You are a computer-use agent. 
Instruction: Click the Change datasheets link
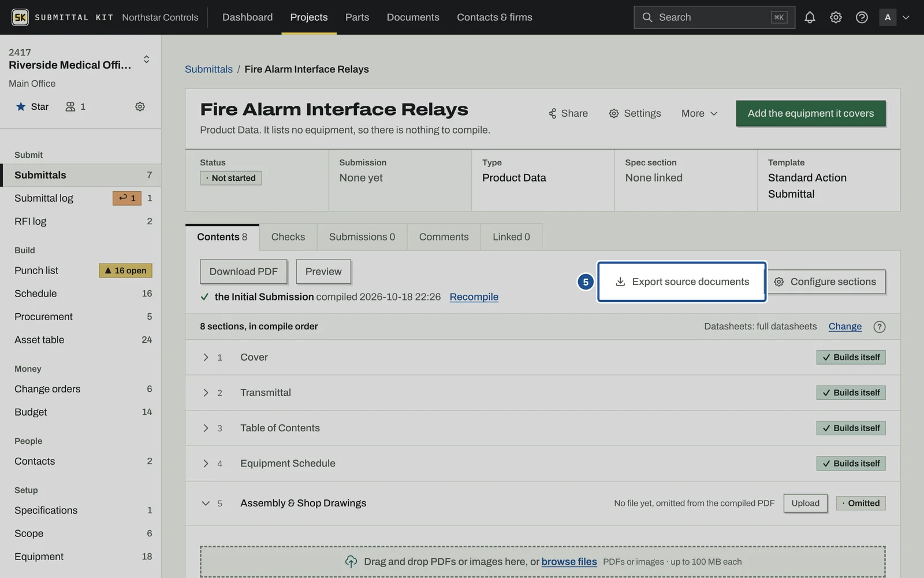pos(845,327)
